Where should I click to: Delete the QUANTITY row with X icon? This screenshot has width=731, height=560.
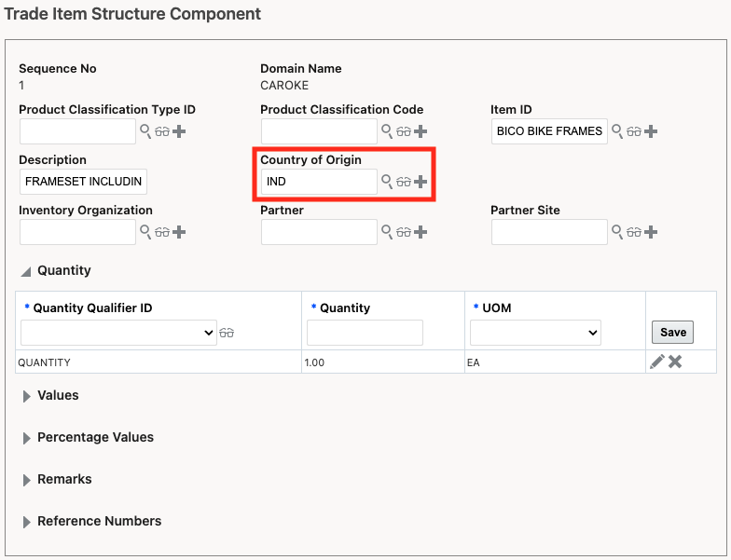coord(675,362)
